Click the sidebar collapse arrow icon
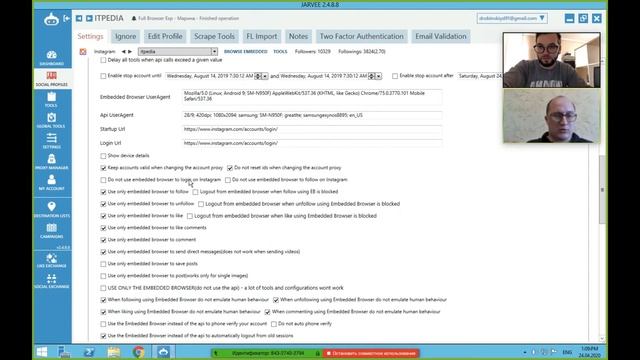This screenshot has height=360, width=640. point(67,18)
